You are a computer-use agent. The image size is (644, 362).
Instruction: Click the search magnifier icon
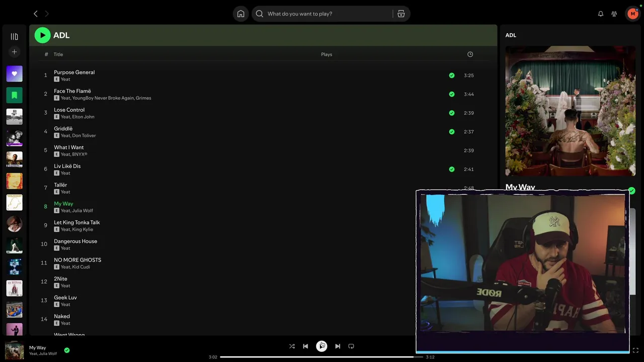pos(260,14)
